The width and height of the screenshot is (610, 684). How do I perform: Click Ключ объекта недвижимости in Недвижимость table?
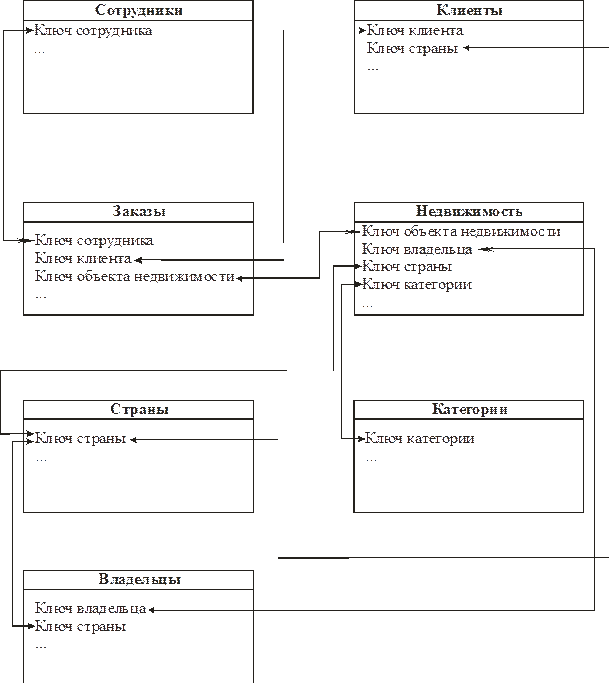(461, 231)
